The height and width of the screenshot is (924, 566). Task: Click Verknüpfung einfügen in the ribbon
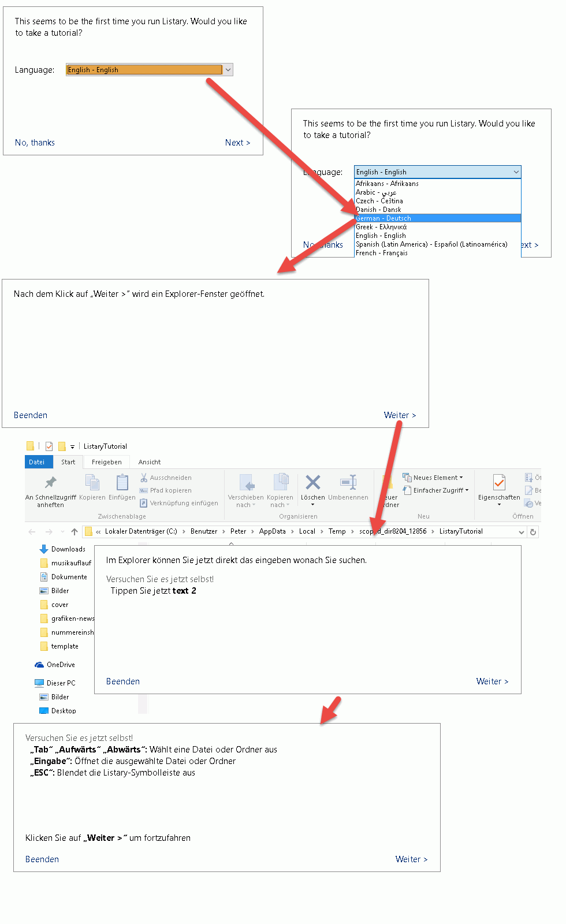[179, 503]
